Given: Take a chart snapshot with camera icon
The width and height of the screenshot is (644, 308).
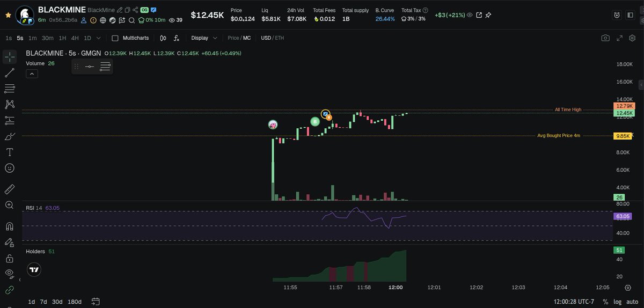Looking at the screenshot, I should [x=605, y=38].
